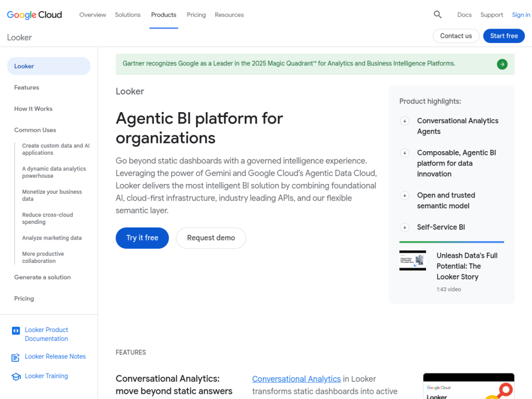The height and width of the screenshot is (399, 532).
Task: Jump to Composable, Agentic BI platform highlight
Action: [x=456, y=163]
